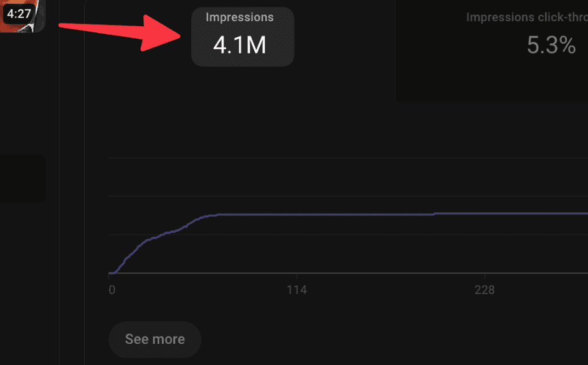
Task: Click the chart's top horizontal gridline
Action: point(349,158)
